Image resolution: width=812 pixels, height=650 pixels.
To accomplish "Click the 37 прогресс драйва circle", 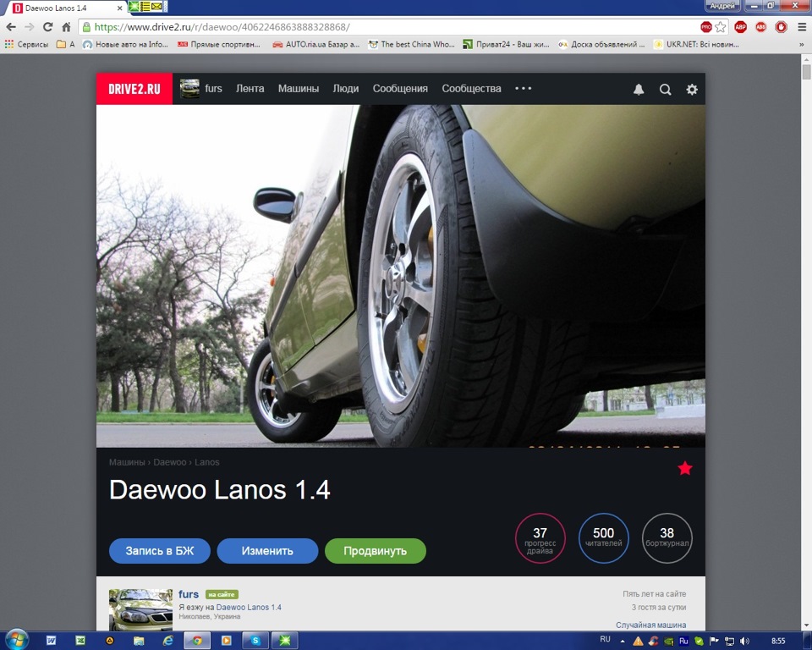I will tap(540, 538).
